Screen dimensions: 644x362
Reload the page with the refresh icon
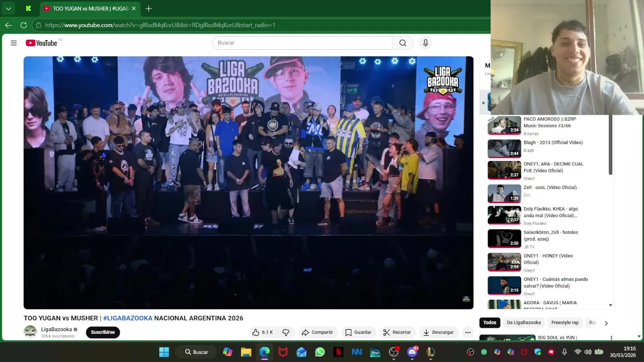click(x=24, y=25)
